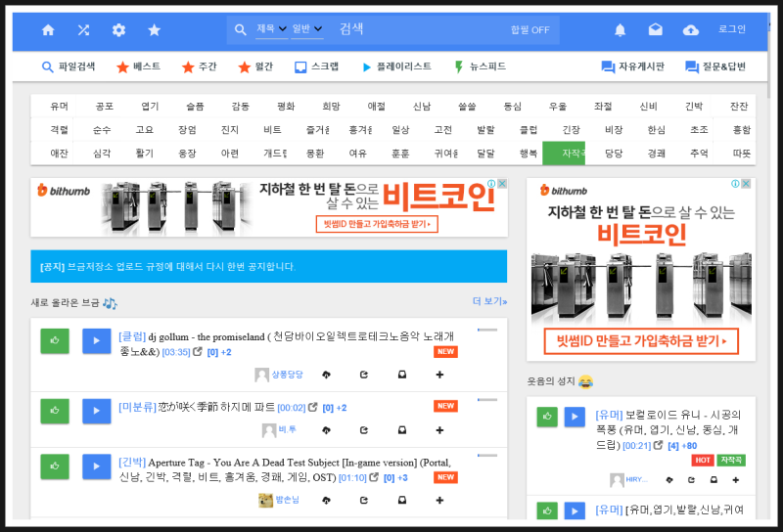Share the dj gollum track icon
This screenshot has width=783, height=532.
(364, 375)
